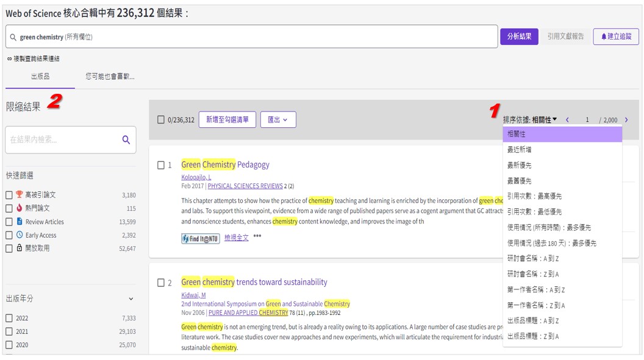Click the green chemistry main search field
The width and height of the screenshot is (644, 360).
pos(252,37)
